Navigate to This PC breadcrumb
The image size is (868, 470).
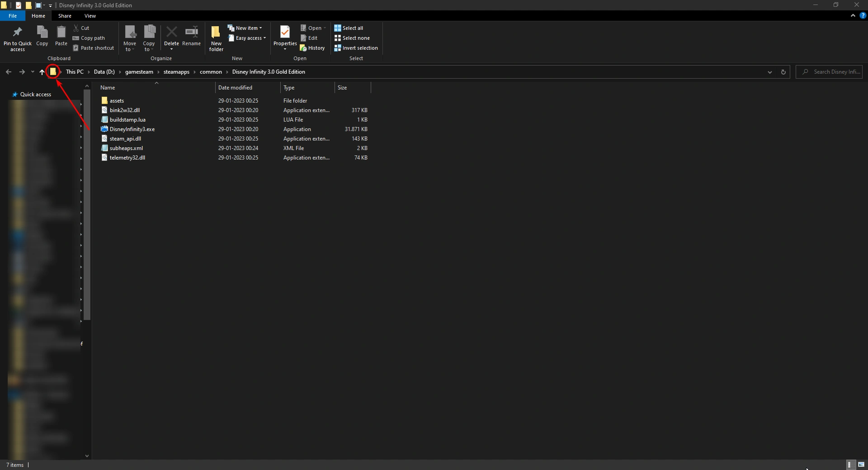tap(75, 72)
